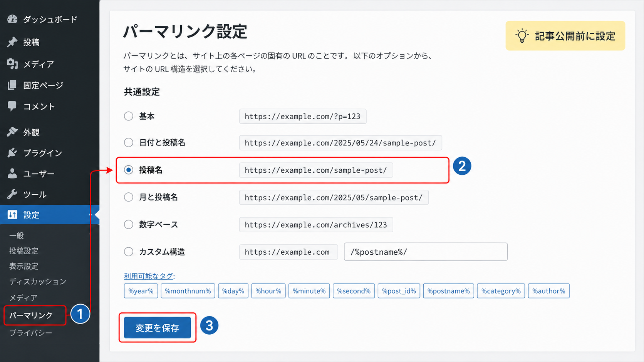The width and height of the screenshot is (644, 362).
Task: Click the 固定ページ pages icon
Action: click(x=12, y=85)
